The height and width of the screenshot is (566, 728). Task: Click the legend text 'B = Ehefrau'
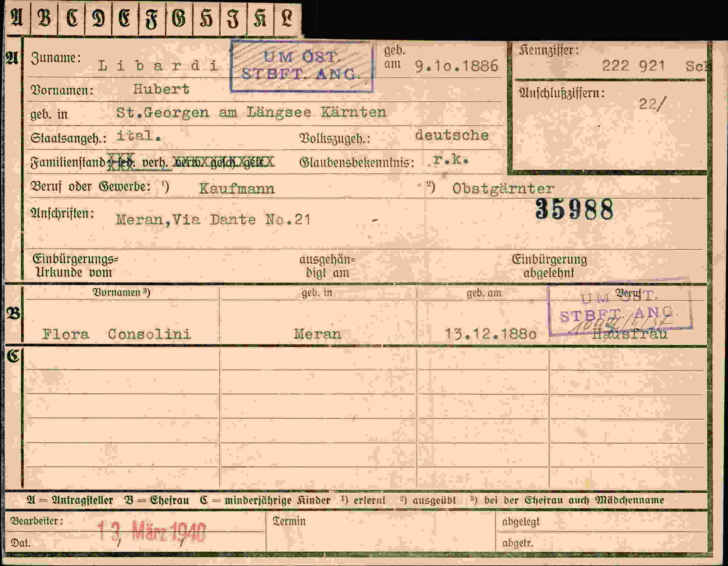click(x=157, y=500)
